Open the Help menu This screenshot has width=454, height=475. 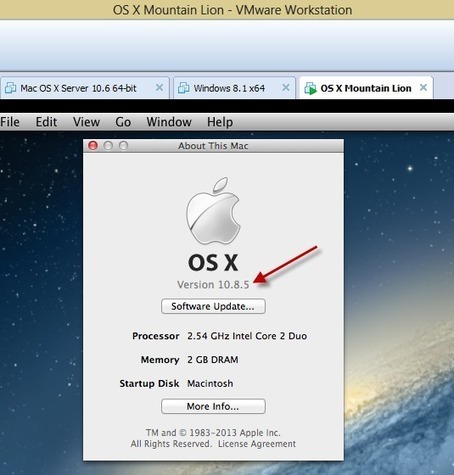tap(220, 122)
